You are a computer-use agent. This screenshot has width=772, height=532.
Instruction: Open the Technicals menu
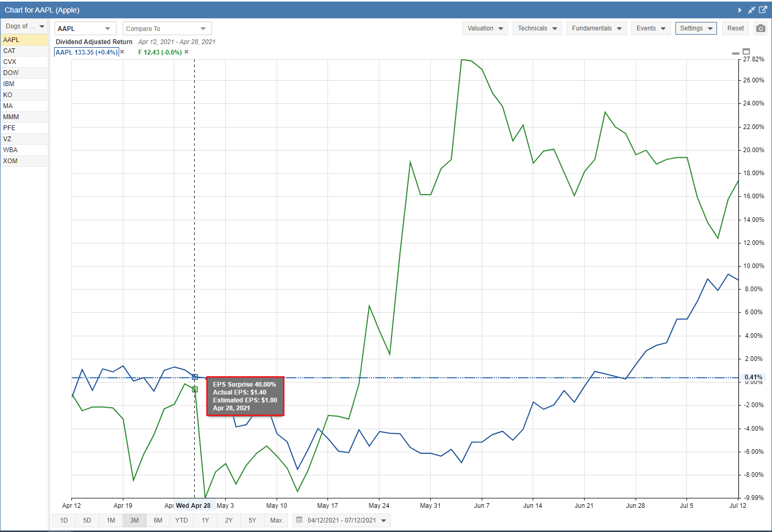pyautogui.click(x=537, y=28)
